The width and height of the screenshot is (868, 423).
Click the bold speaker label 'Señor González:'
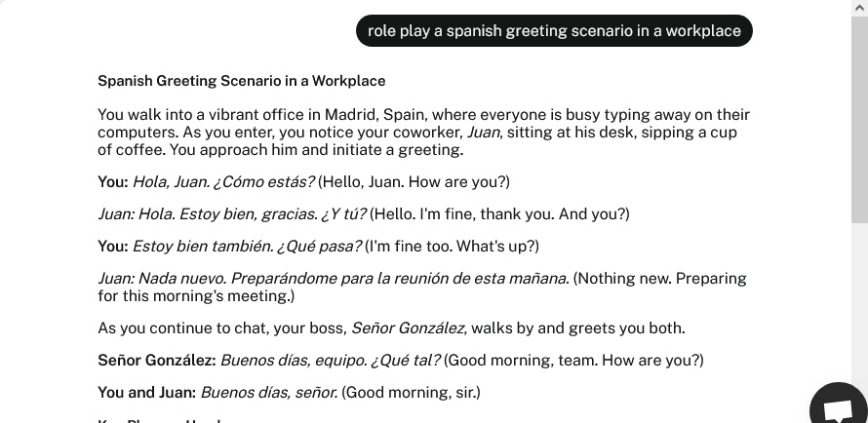[157, 360]
